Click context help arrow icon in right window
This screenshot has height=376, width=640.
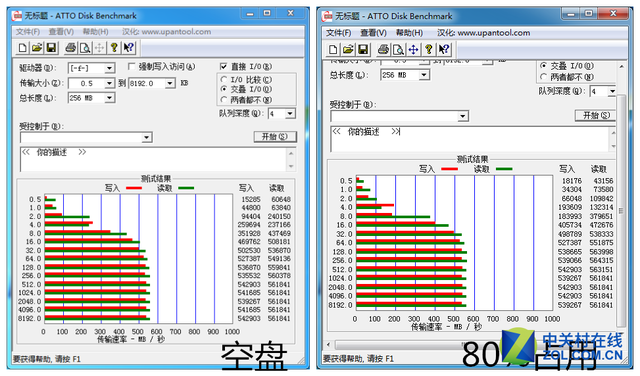click(444, 49)
